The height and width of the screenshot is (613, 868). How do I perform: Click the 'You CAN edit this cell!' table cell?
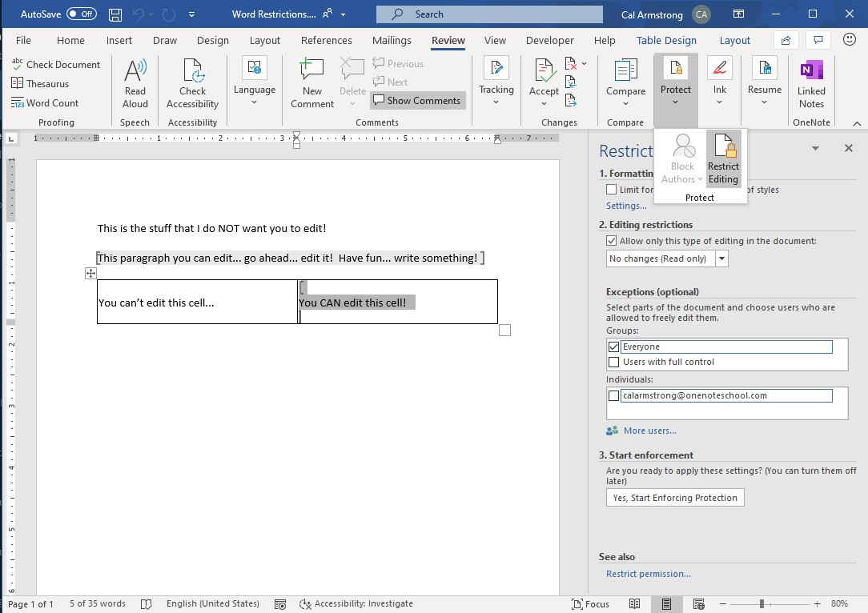[x=397, y=302]
